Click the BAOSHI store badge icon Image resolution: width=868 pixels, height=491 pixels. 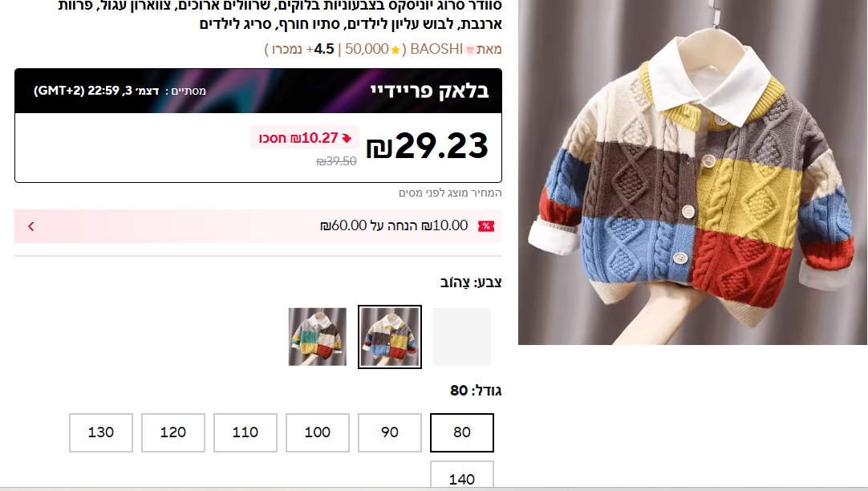470,49
